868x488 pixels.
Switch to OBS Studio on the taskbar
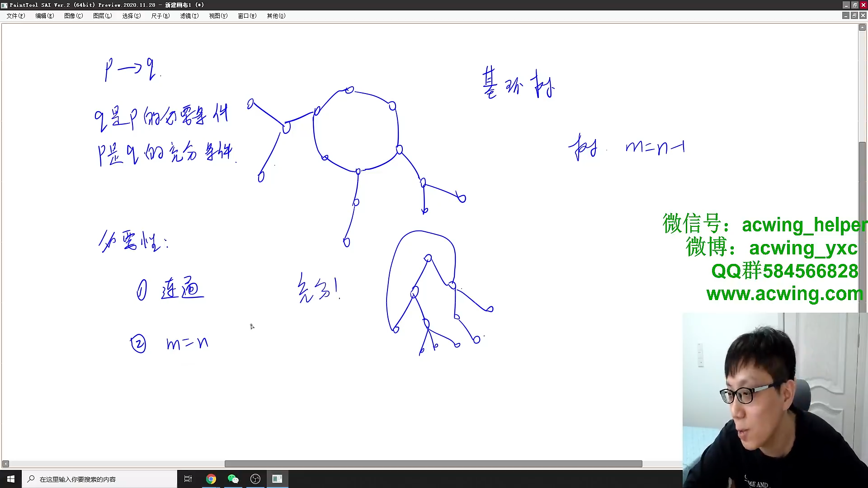tap(255, 479)
